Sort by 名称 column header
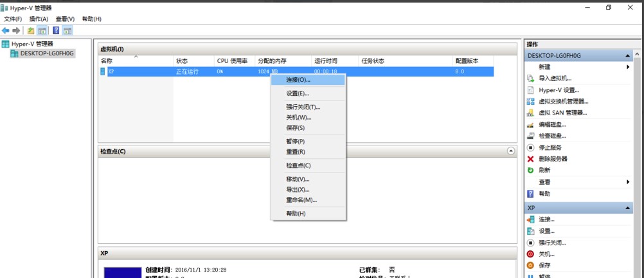Screen dimensions: 644x278 pos(136,61)
